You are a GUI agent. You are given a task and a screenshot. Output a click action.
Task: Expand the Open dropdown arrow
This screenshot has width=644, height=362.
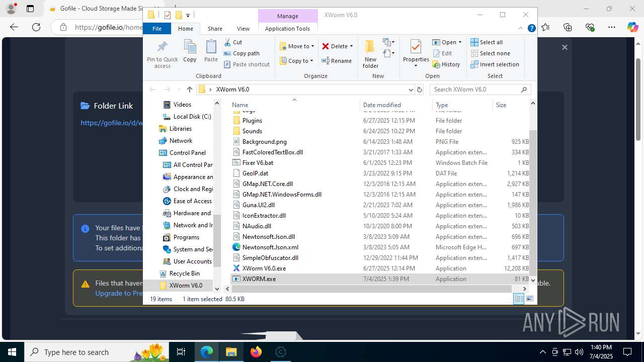coord(459,42)
